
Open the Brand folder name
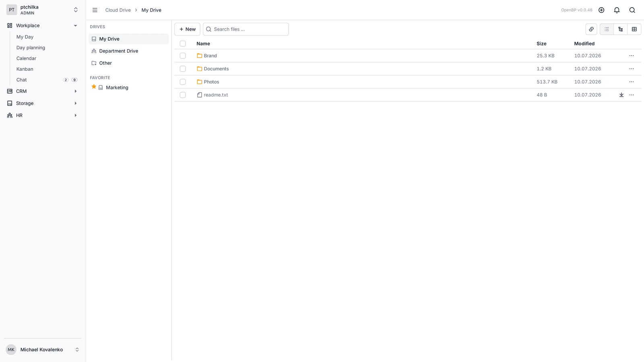(x=210, y=56)
